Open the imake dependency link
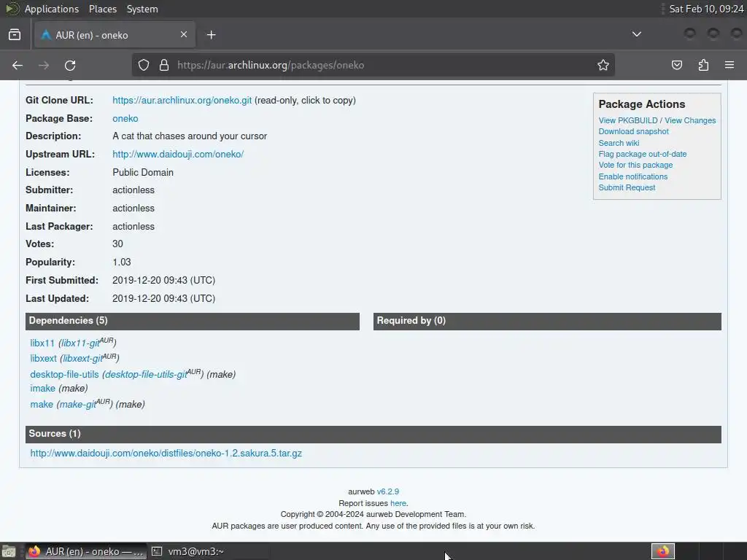Viewport: 747px width, 560px height. tap(43, 388)
